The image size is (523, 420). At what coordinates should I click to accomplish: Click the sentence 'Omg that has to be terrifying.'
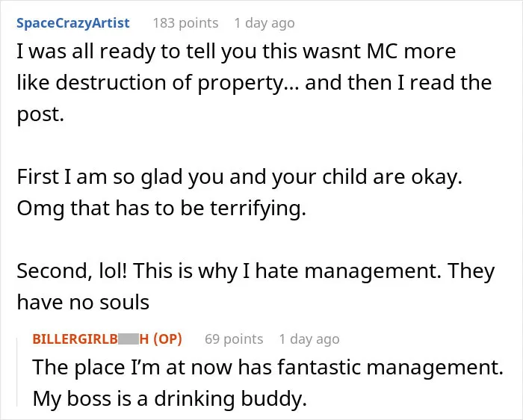click(161, 209)
